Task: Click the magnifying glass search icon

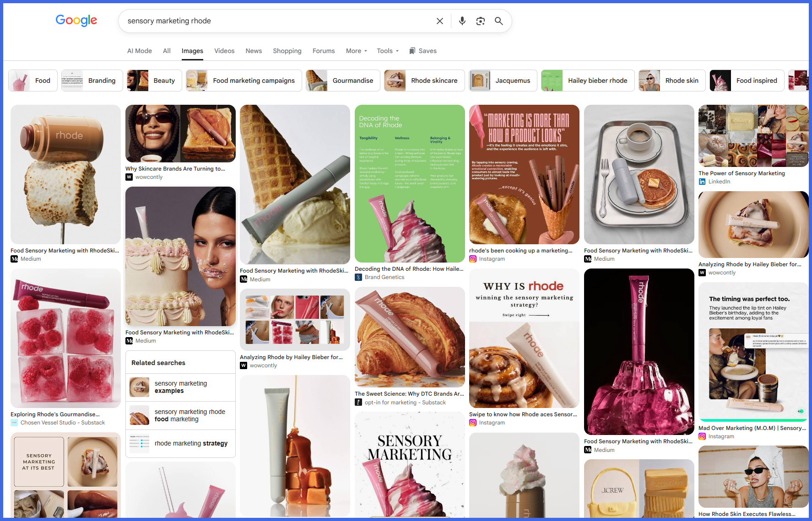Action: click(499, 21)
